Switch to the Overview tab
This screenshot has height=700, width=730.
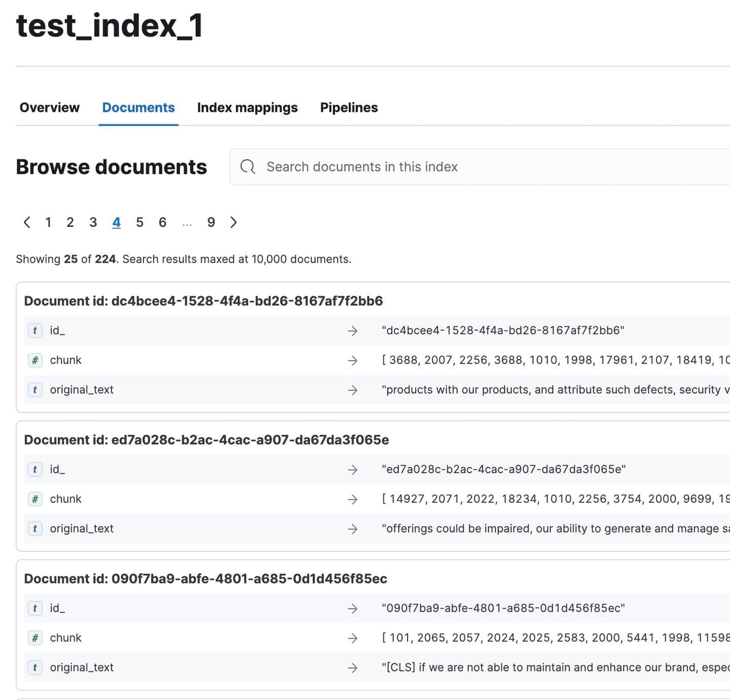pyautogui.click(x=49, y=107)
